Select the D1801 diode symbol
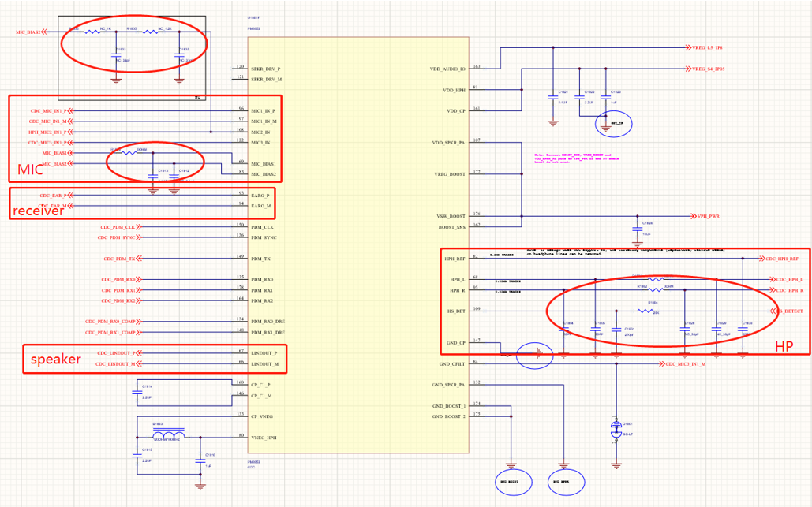The image size is (812, 507). (616, 428)
